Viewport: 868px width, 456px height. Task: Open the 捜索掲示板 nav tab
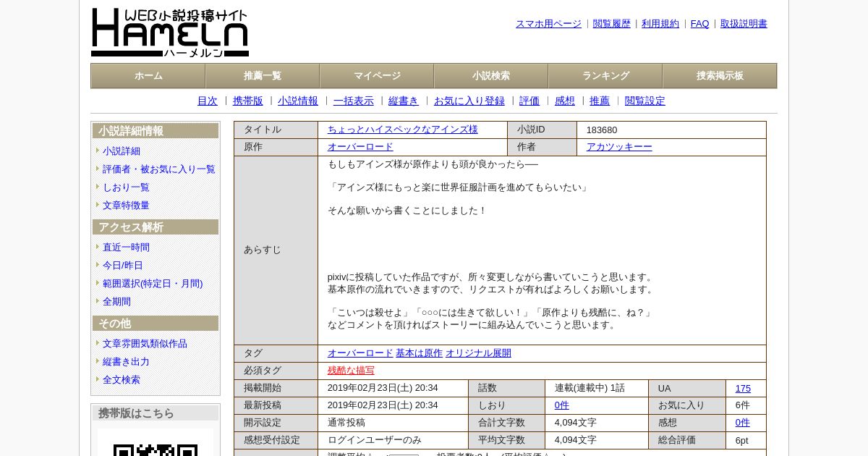pos(720,76)
